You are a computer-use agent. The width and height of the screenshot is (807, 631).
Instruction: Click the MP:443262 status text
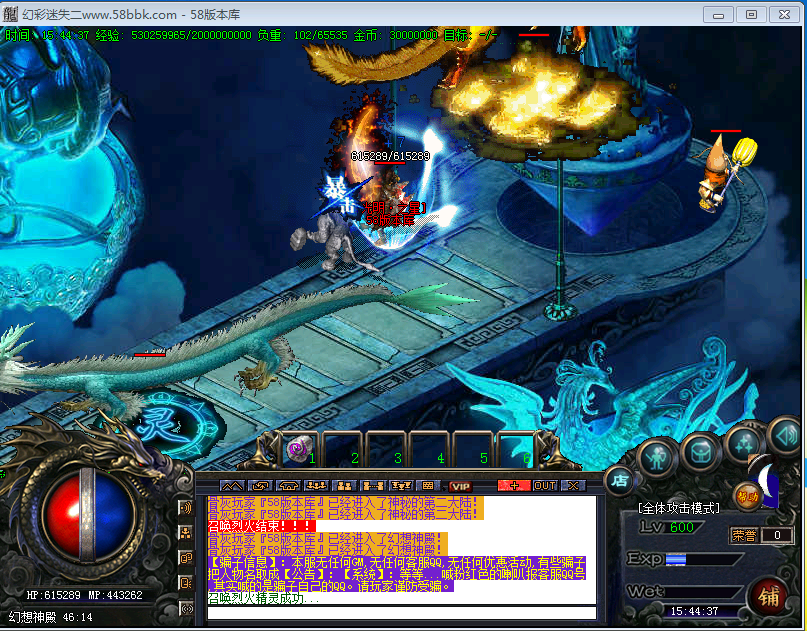click(115, 595)
